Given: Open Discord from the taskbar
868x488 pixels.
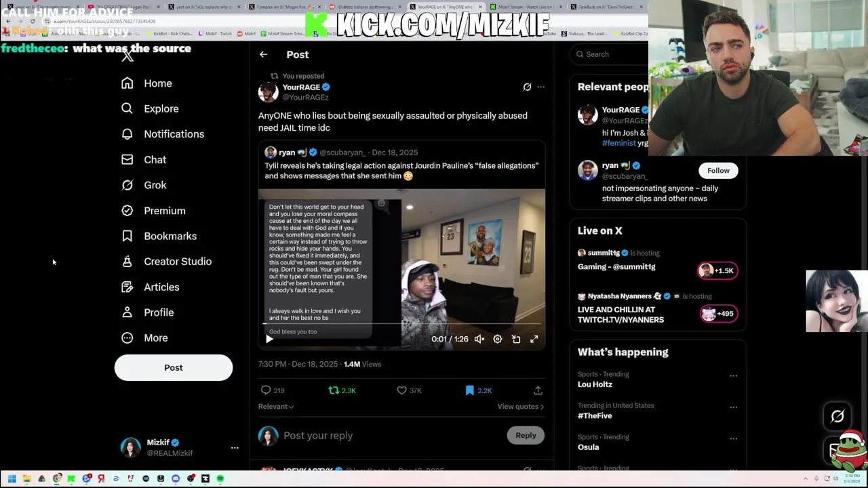Looking at the screenshot, I should pos(176,479).
